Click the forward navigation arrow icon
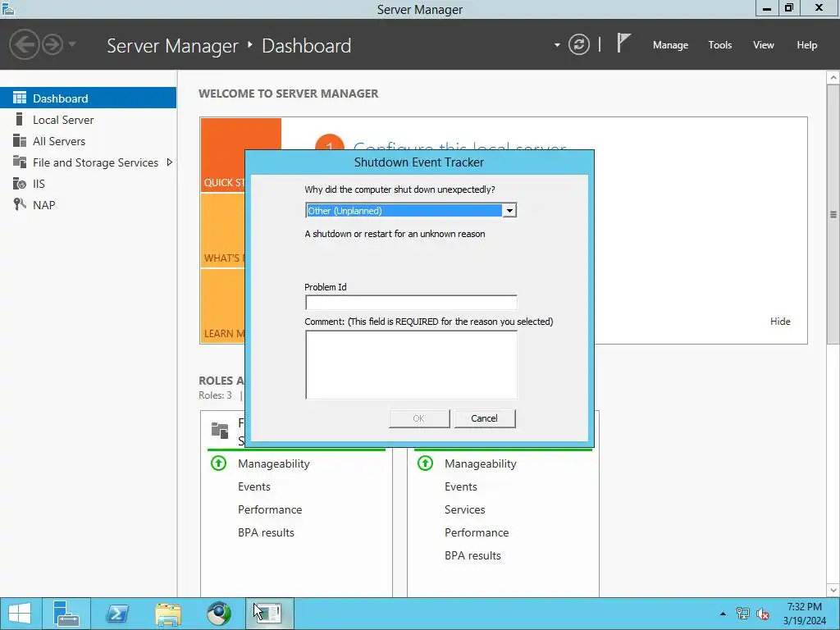The image size is (840, 630). point(52,44)
